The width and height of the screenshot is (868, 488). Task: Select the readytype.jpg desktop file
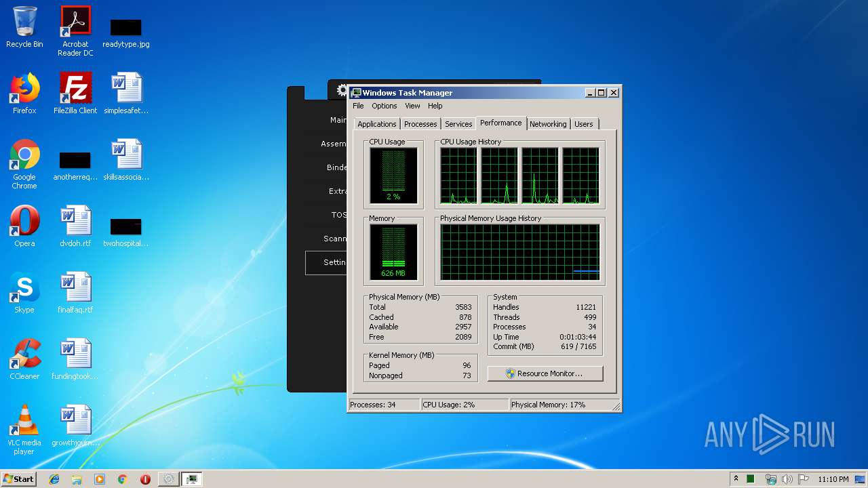coord(126,33)
